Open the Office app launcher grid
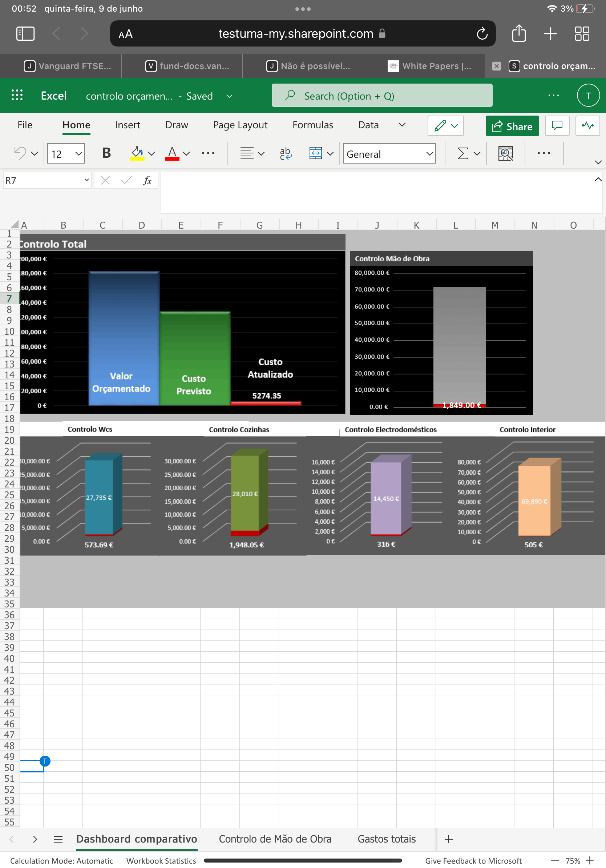606x868 pixels. pyautogui.click(x=17, y=95)
